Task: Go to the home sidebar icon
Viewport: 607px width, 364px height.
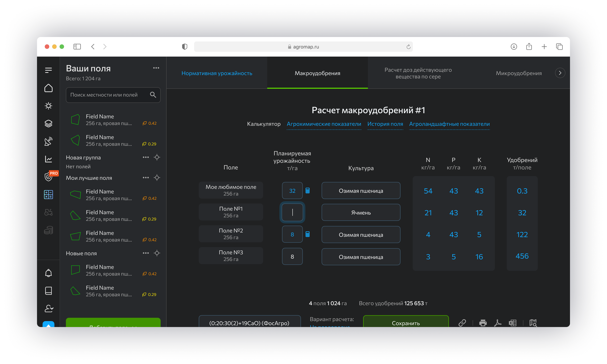Action: pos(48,88)
